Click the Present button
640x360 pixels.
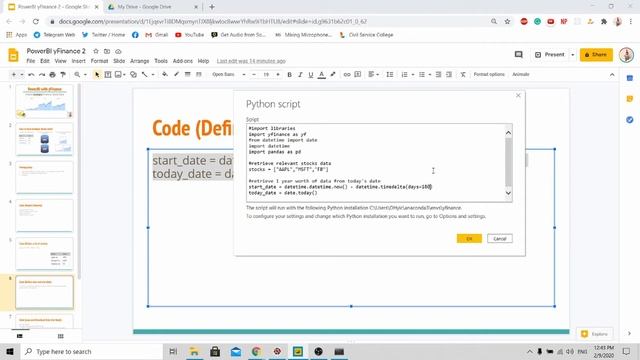point(549,55)
